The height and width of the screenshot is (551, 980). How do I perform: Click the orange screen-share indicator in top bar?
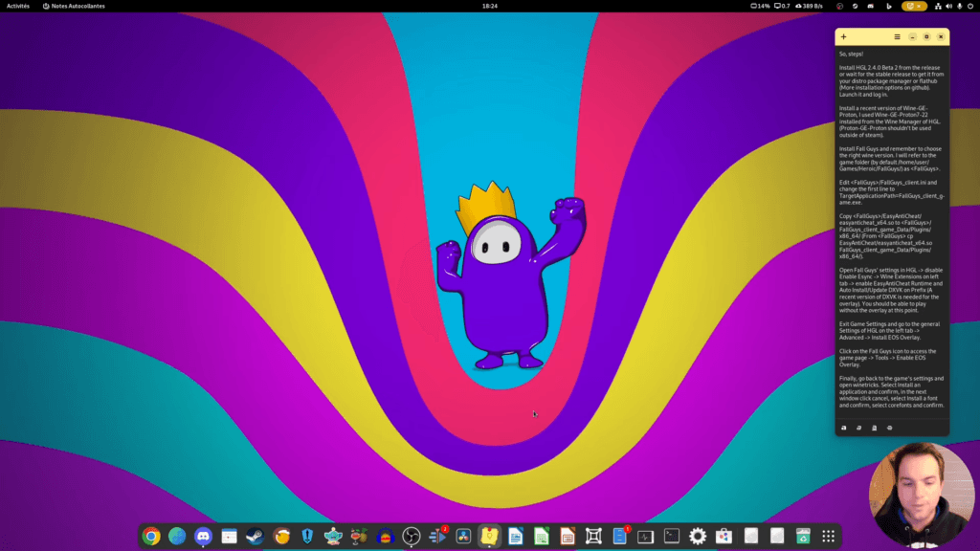point(914,6)
